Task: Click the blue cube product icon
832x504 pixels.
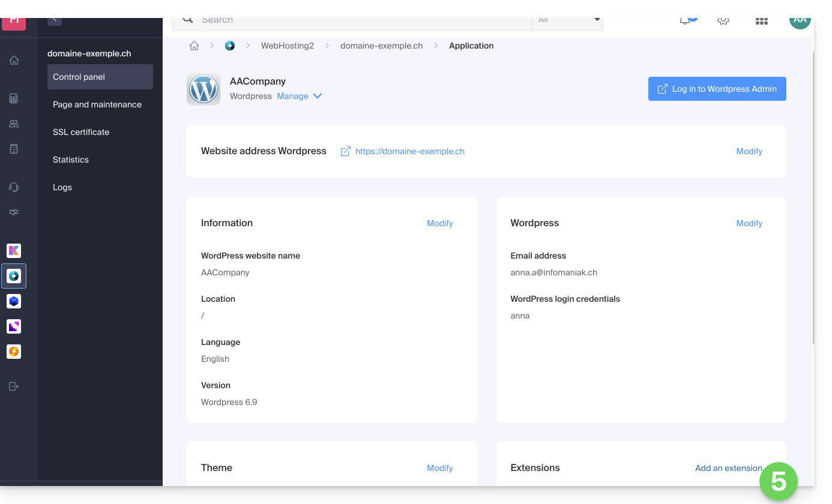Action: click(14, 301)
